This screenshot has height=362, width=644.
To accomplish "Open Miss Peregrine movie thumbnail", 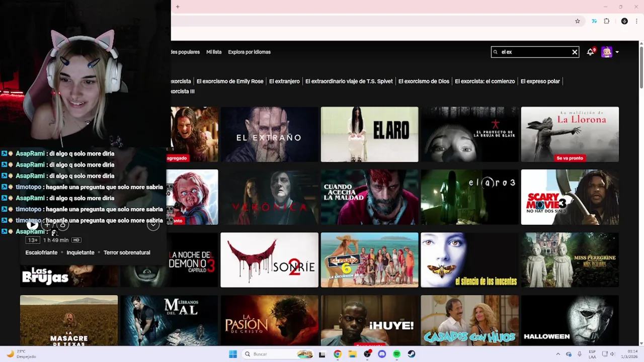I will [x=570, y=260].
